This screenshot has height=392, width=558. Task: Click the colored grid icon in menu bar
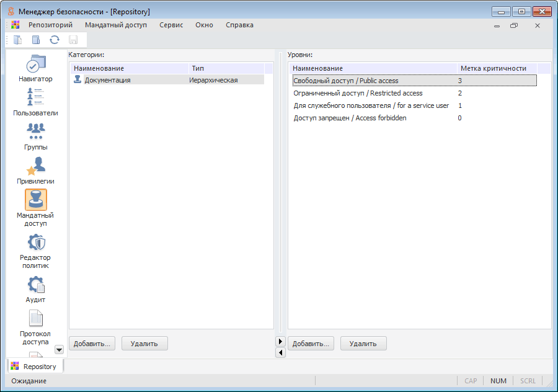15,25
